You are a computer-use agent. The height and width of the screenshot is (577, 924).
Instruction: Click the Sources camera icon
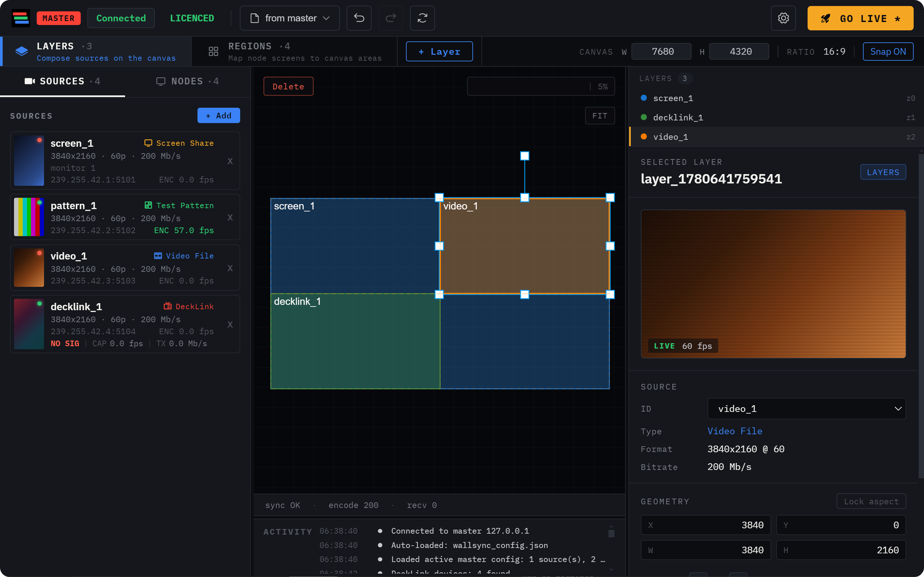pyautogui.click(x=30, y=81)
